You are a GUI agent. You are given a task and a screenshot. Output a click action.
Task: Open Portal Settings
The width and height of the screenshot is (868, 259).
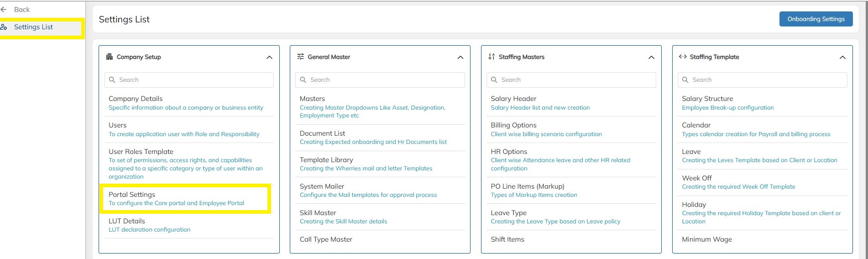pos(132,195)
